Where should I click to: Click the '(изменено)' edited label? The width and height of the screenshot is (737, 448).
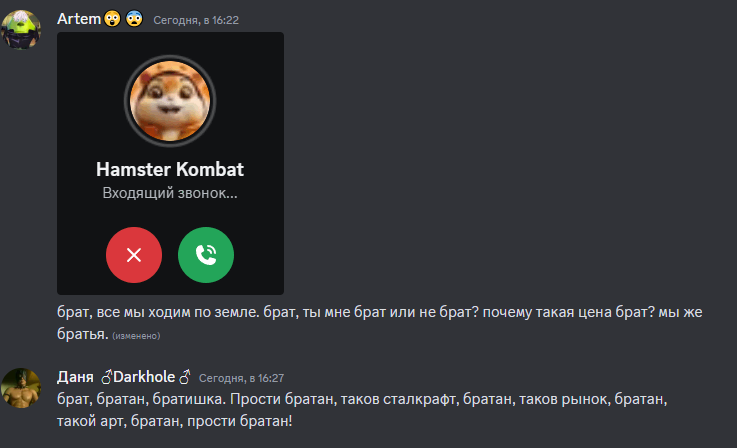point(136,336)
